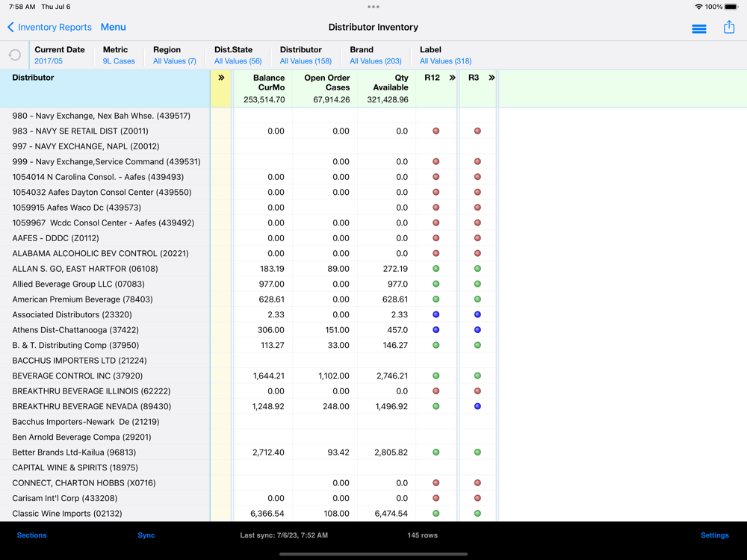The image size is (747, 560).
Task: Tap the refresh icon beside Current Date
Action: (15, 55)
